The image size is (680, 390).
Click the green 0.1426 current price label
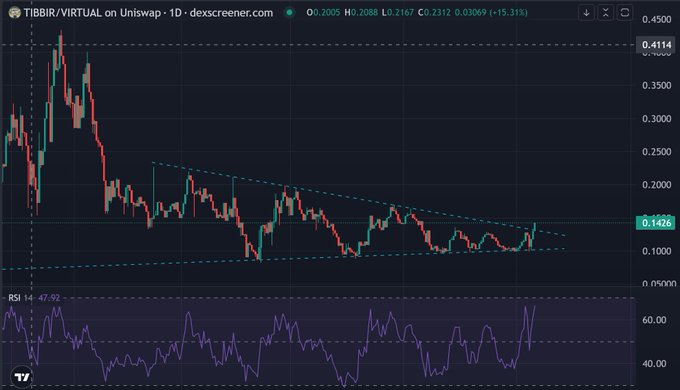(x=655, y=223)
